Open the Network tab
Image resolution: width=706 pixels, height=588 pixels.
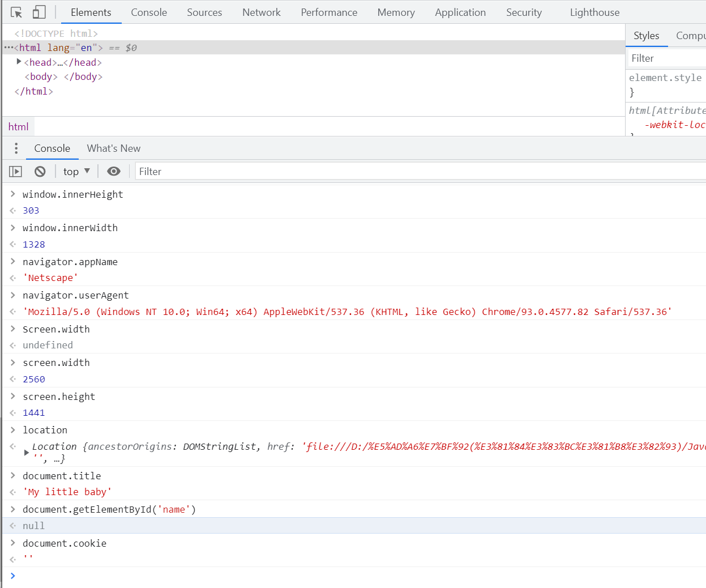pyautogui.click(x=261, y=12)
